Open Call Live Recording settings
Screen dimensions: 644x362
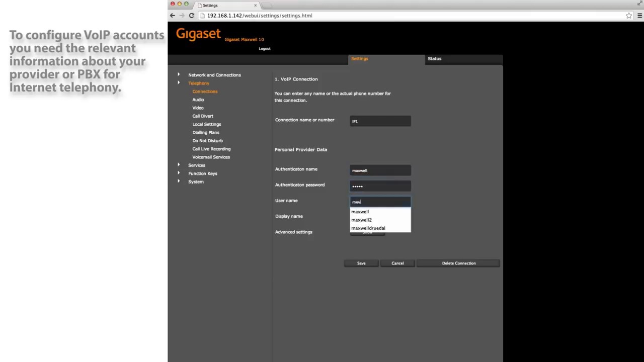(x=211, y=149)
